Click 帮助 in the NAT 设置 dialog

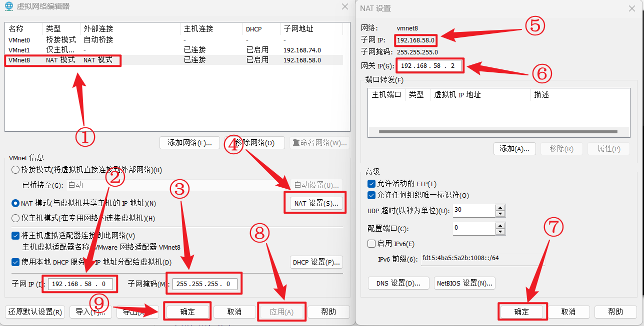[x=615, y=312]
